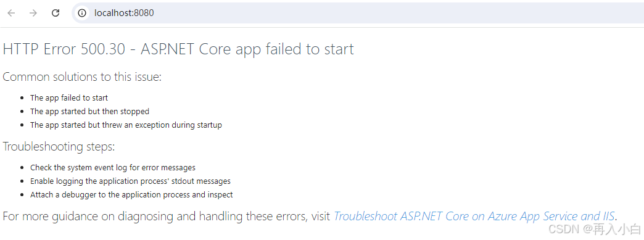
Task: Focus the address bar showing localhost:8080
Action: point(357,13)
